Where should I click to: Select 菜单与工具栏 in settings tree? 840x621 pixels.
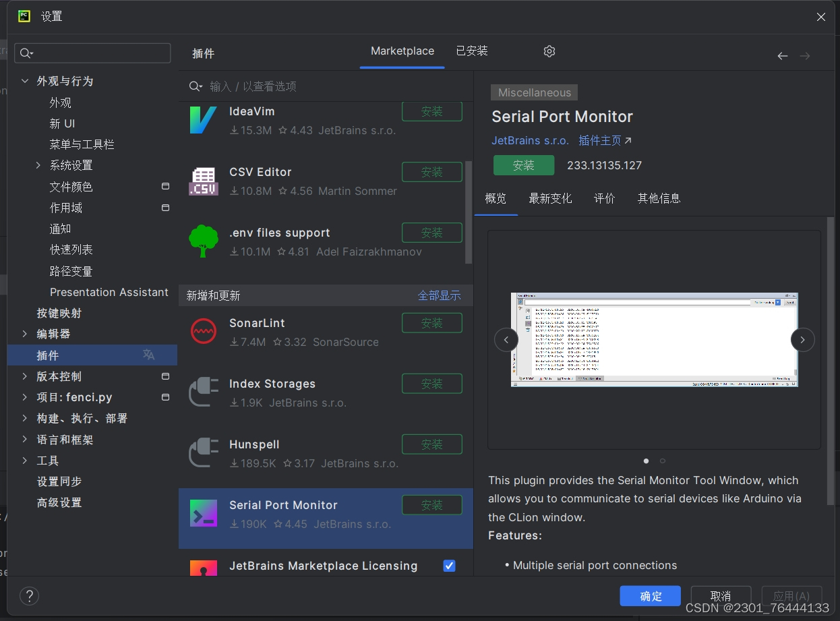82,144
